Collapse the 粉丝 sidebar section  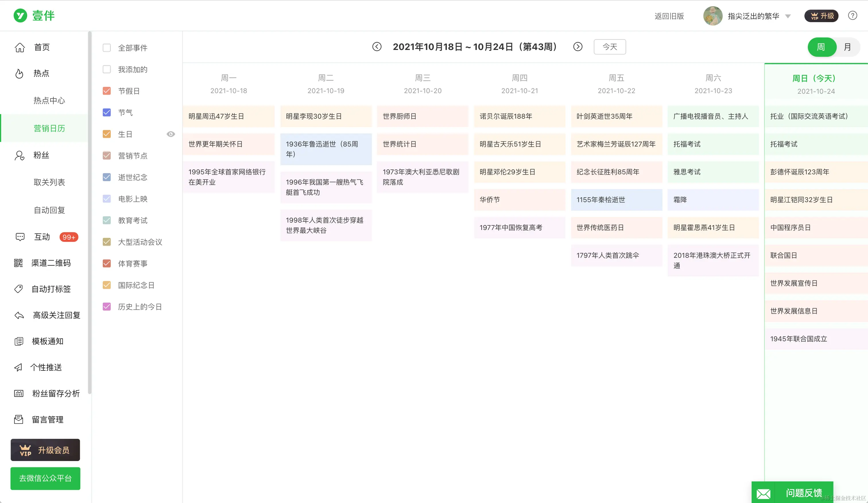[41, 155]
